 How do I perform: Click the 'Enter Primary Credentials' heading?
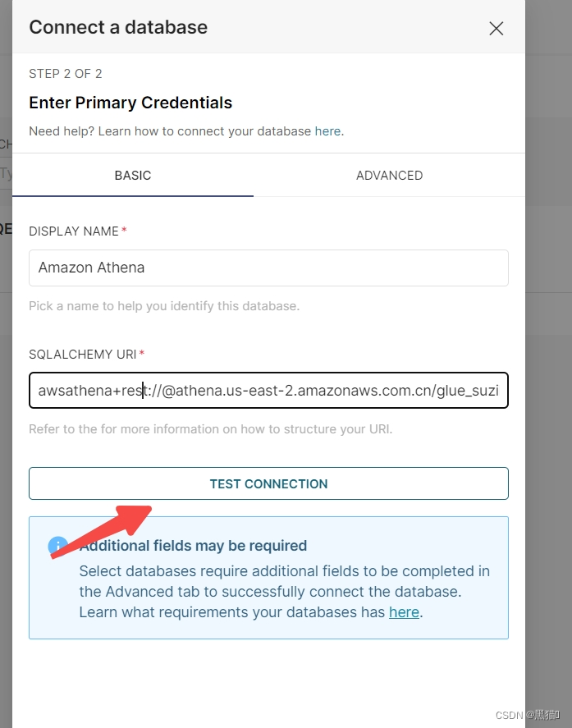tap(130, 103)
